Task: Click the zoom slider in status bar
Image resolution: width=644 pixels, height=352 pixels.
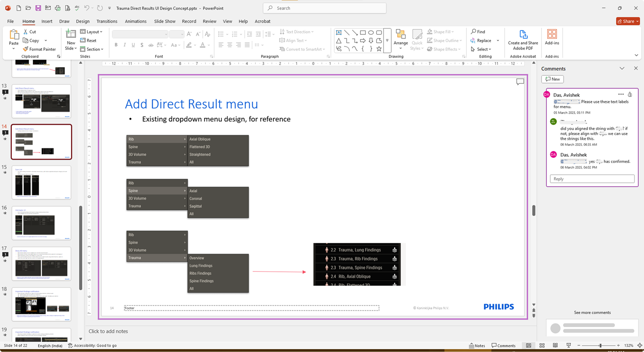Action: (600, 346)
